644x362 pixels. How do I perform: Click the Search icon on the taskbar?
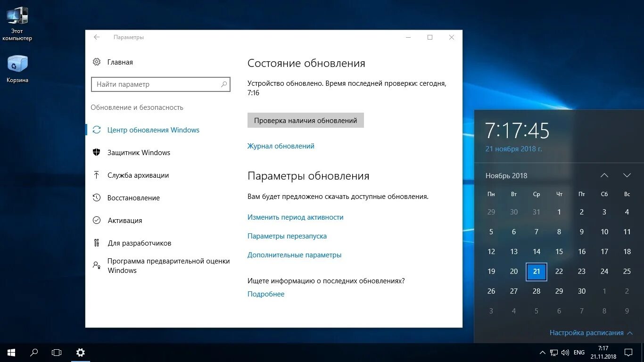33,352
